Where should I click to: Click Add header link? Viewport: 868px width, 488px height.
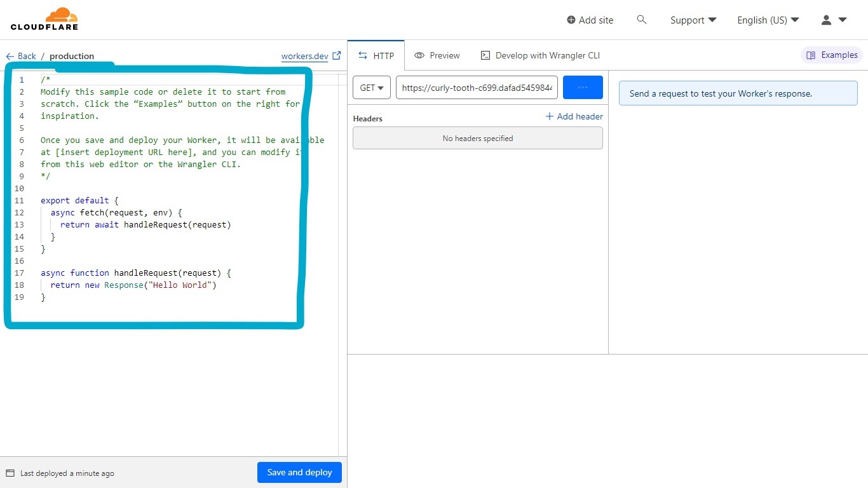tap(574, 117)
